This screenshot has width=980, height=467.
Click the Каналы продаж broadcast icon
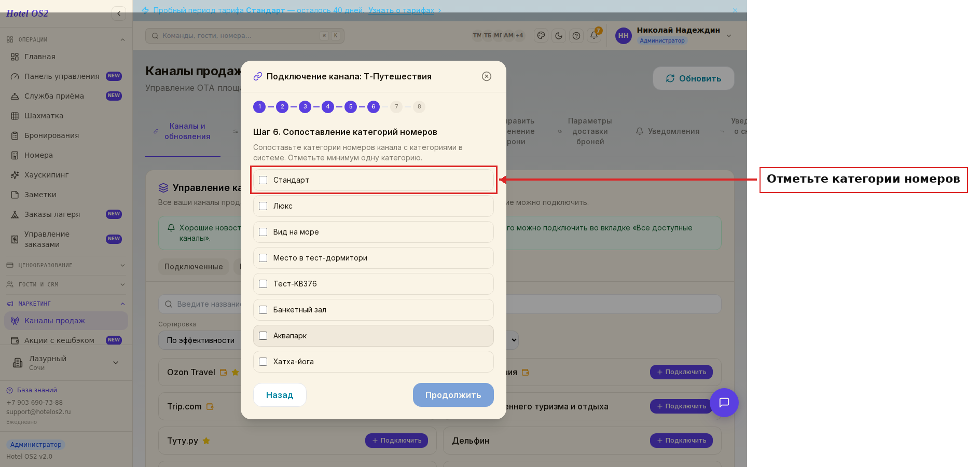15,321
